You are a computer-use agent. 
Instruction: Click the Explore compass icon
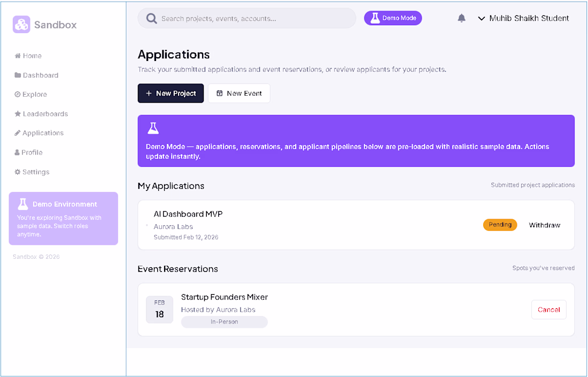tap(17, 95)
